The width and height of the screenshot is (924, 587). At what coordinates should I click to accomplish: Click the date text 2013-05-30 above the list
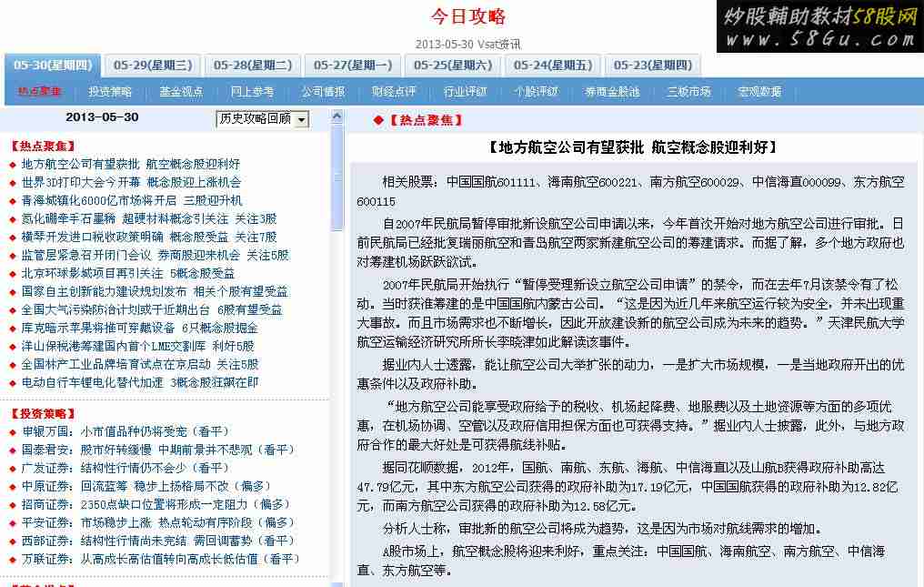102,117
